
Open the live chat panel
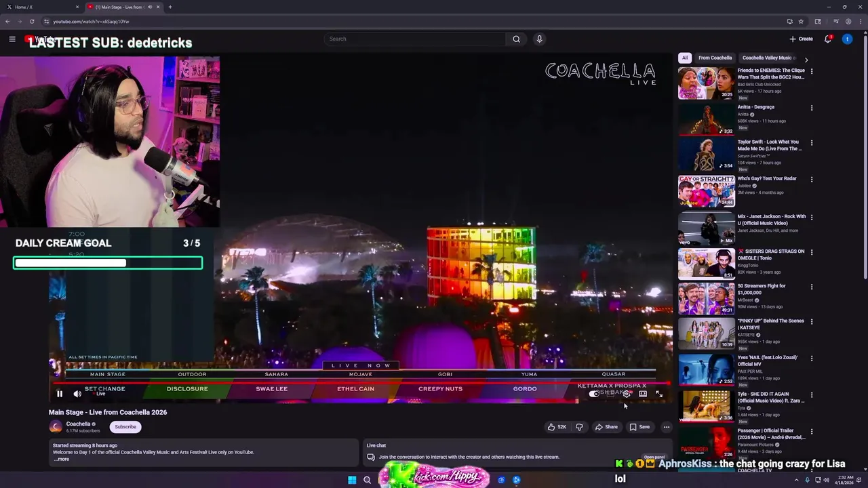click(x=654, y=457)
